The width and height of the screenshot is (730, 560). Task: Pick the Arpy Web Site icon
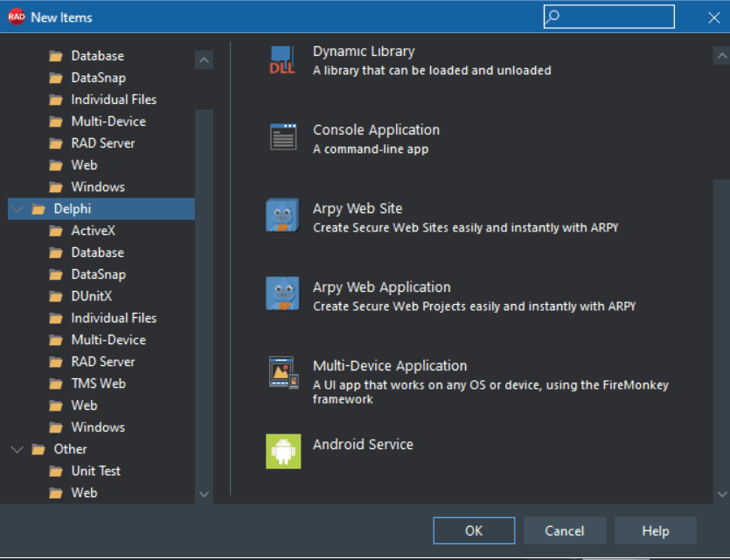click(283, 215)
